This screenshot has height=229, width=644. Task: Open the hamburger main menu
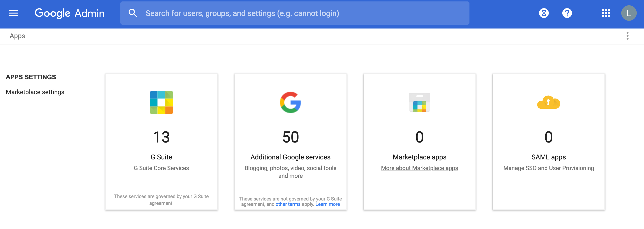tap(14, 13)
